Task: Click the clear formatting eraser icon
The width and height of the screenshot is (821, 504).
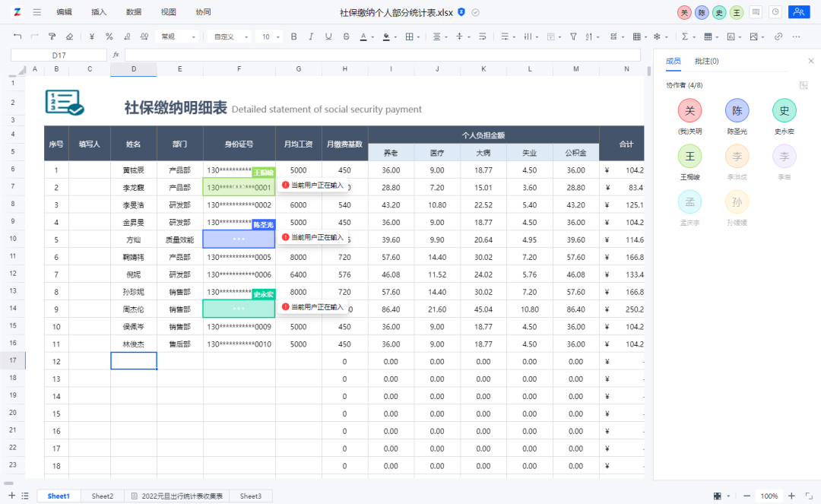Action: point(69,36)
